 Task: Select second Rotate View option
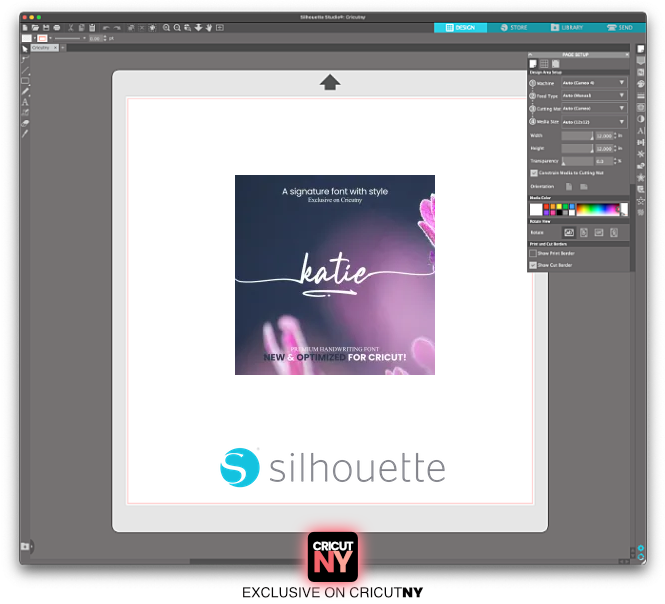tap(584, 232)
